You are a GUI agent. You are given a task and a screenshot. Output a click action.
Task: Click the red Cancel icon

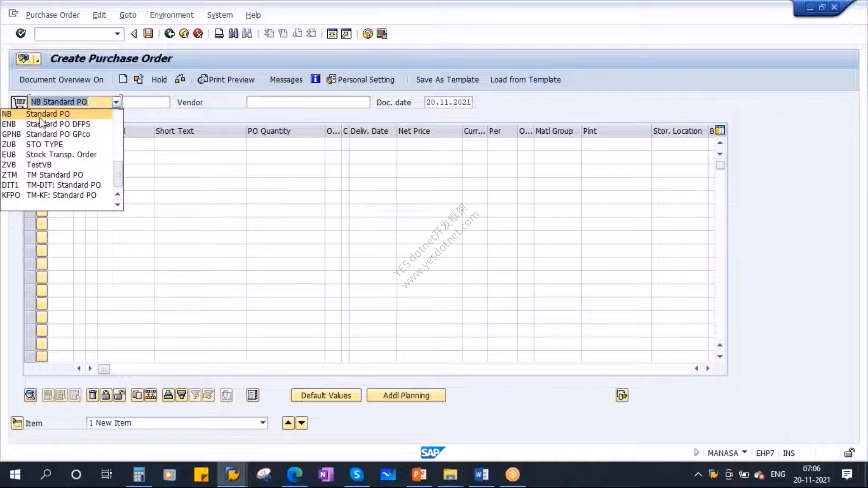coord(198,33)
